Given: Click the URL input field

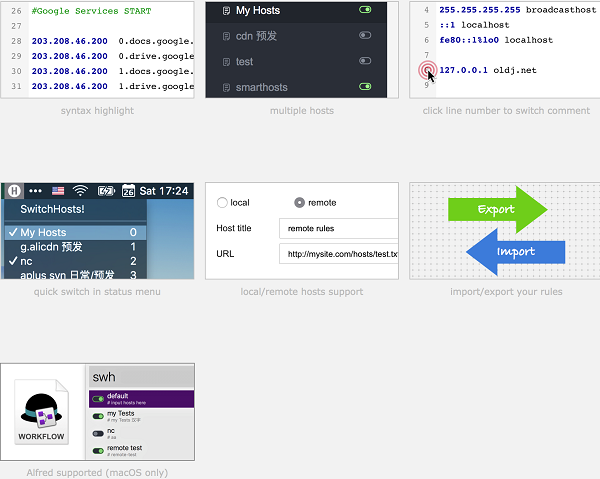Looking at the screenshot, I should [x=339, y=254].
